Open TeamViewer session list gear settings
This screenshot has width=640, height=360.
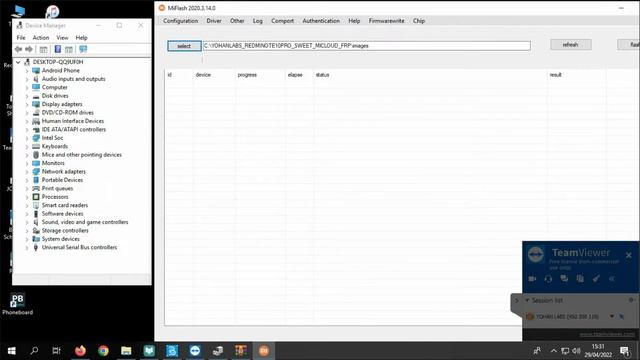631,300
